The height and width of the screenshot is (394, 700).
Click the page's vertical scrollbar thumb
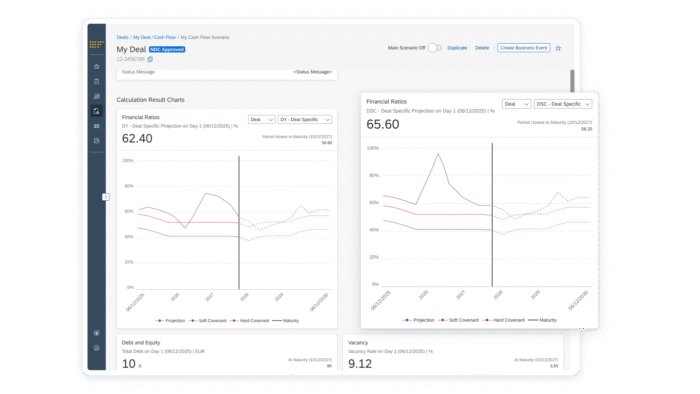572,81
